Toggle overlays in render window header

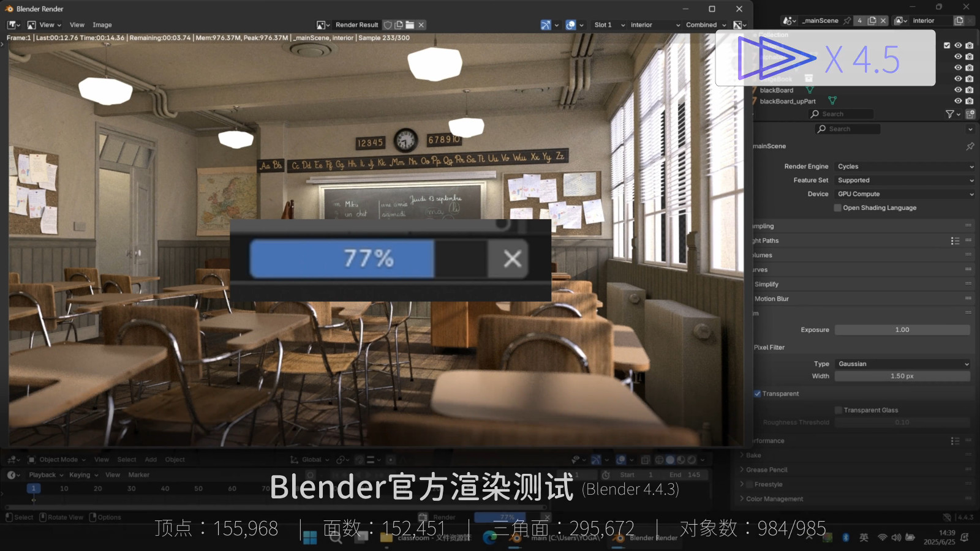point(571,25)
